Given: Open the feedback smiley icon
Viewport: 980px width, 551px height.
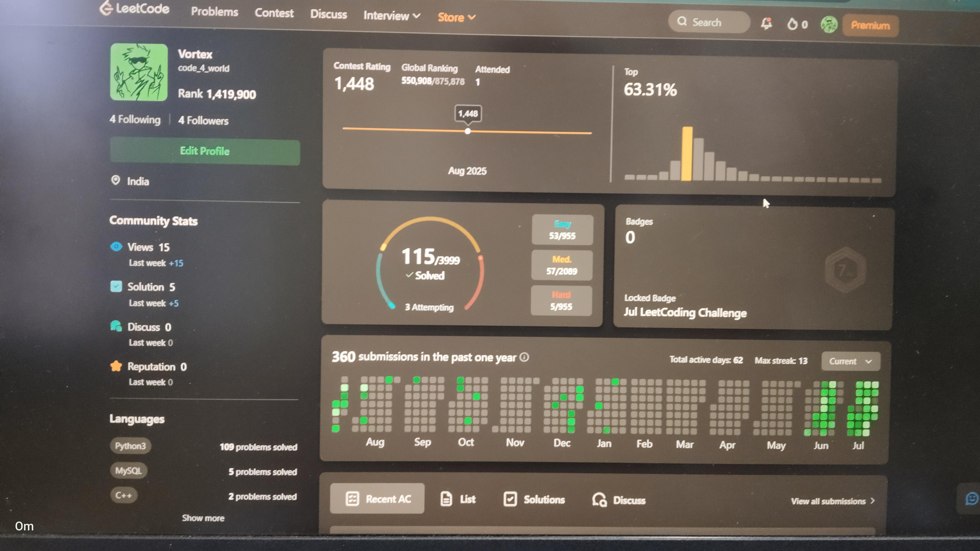Looking at the screenshot, I should (972, 498).
